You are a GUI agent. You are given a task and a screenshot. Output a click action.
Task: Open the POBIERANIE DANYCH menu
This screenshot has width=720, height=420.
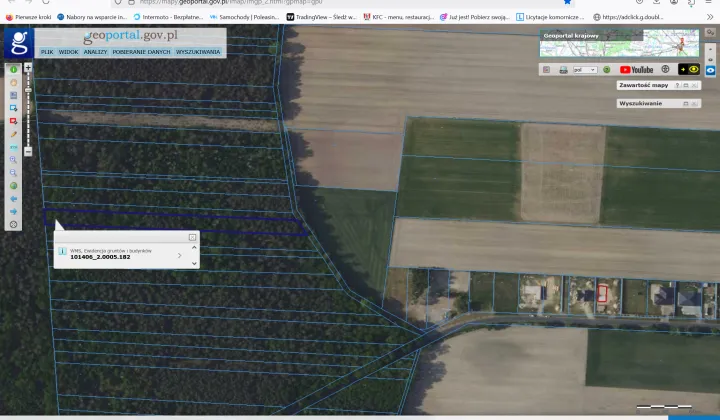pos(141,51)
